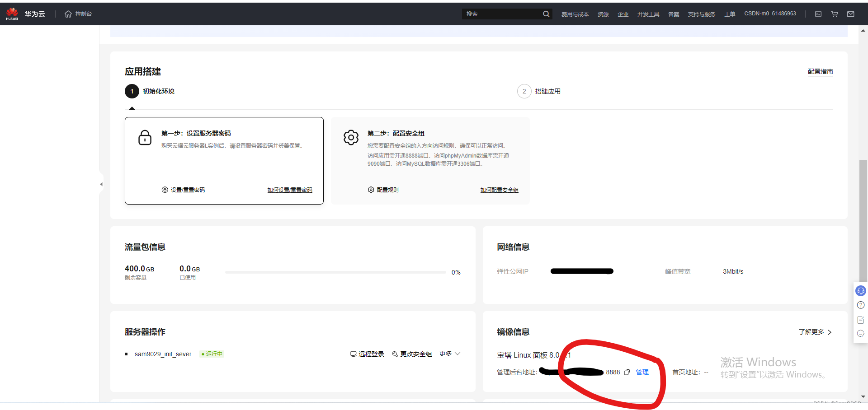
Task: Open the 支持与服务 menu
Action: 702,14
